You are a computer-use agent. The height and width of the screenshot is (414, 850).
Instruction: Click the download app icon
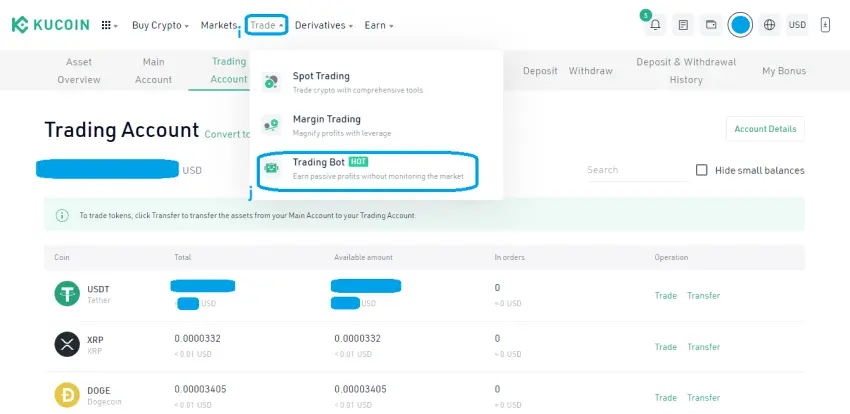click(x=825, y=25)
